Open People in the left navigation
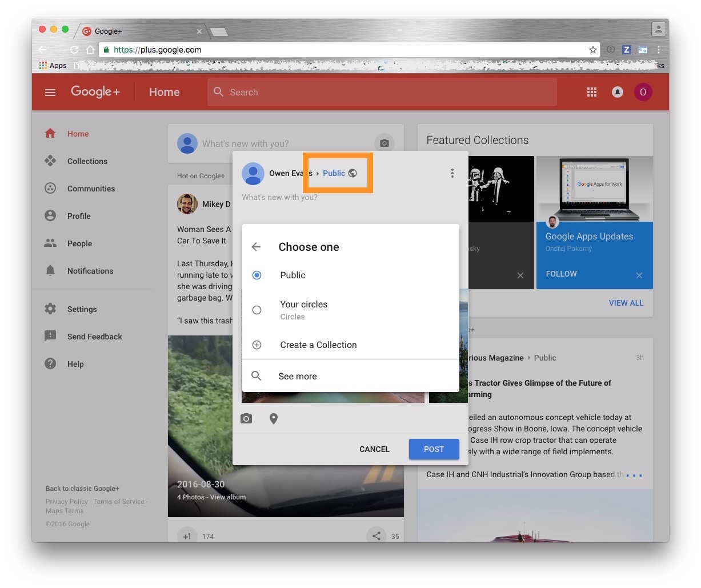Viewport: 701px width, 588px height. coord(79,243)
